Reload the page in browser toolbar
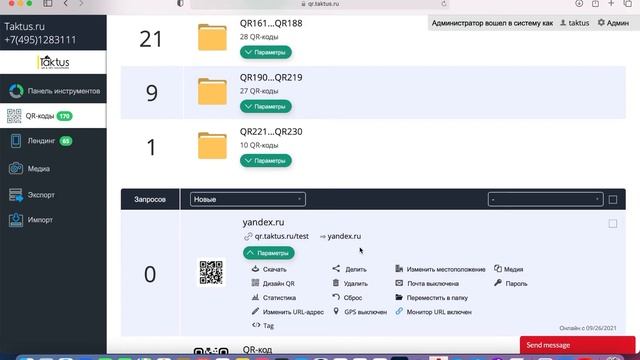The image size is (640, 360). [x=444, y=4]
